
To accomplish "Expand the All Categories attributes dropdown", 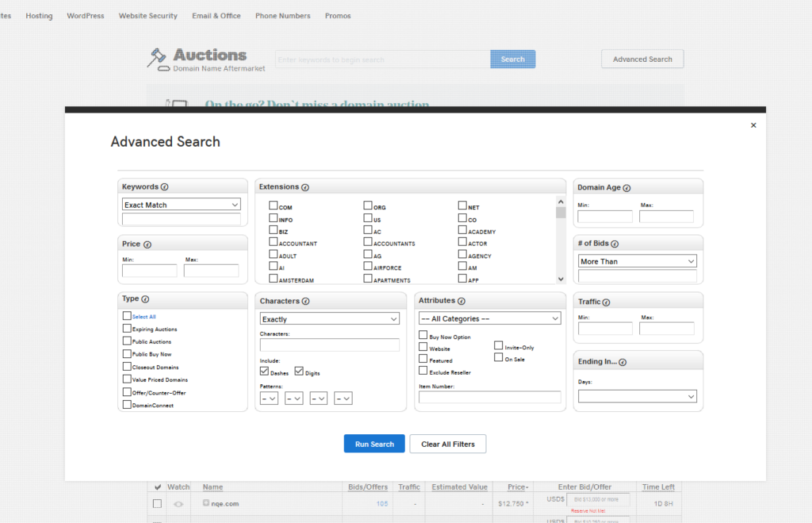I will [489, 318].
